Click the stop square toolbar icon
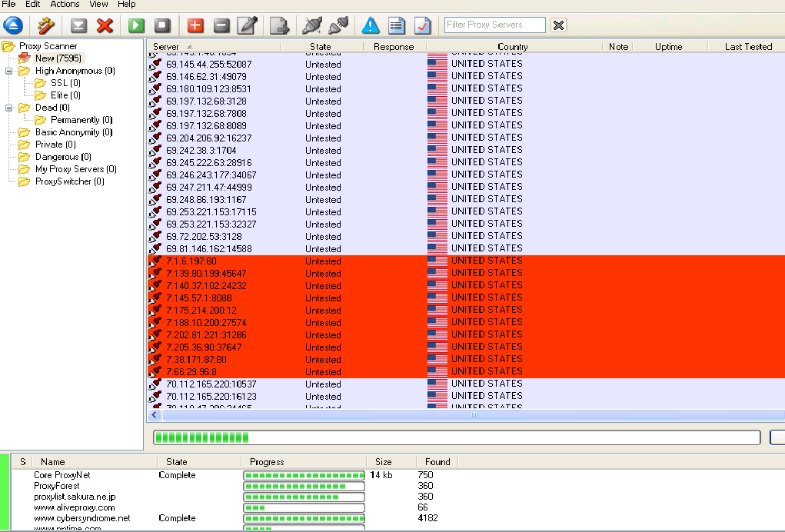The height and width of the screenshot is (532, 785). pos(162,25)
